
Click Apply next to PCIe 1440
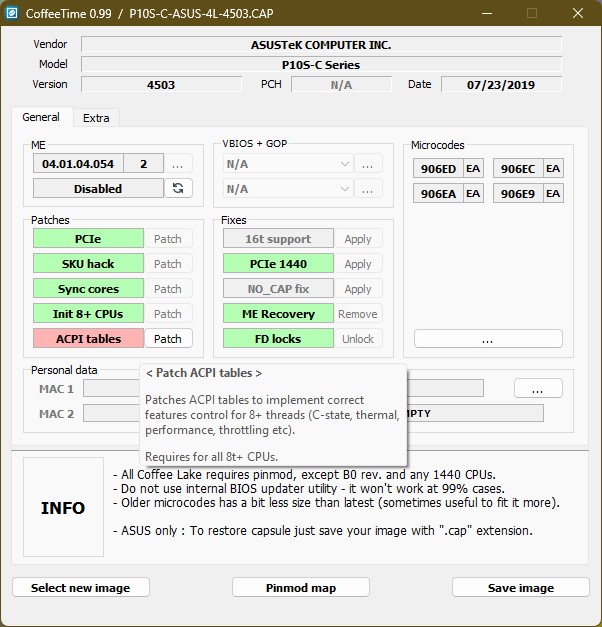pos(358,264)
